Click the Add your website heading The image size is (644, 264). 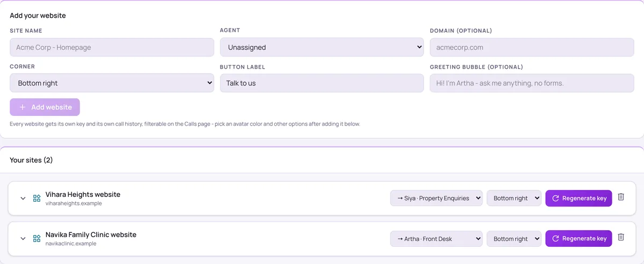pos(38,16)
